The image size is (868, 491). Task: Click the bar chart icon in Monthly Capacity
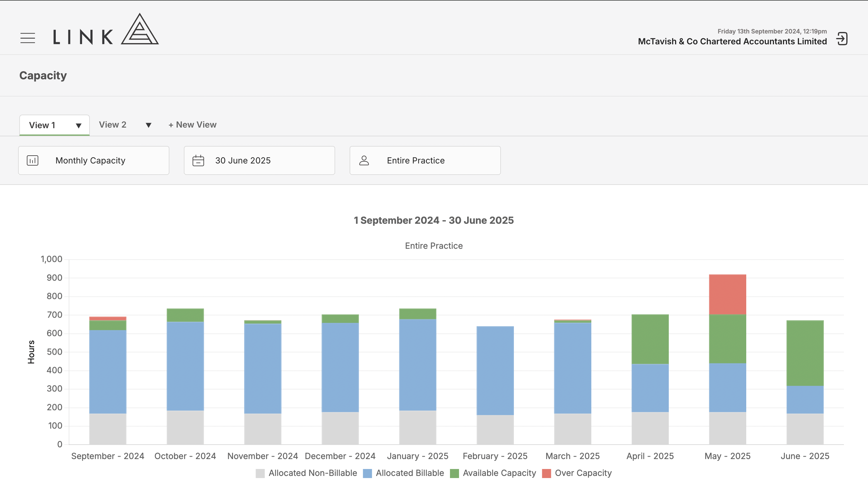click(x=33, y=160)
